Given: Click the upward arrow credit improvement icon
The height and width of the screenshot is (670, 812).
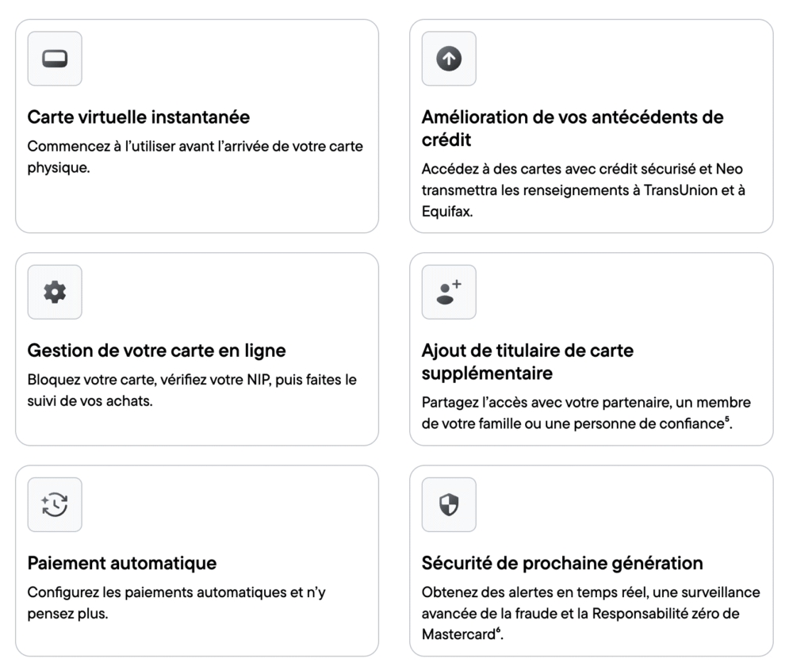Looking at the screenshot, I should (x=449, y=59).
